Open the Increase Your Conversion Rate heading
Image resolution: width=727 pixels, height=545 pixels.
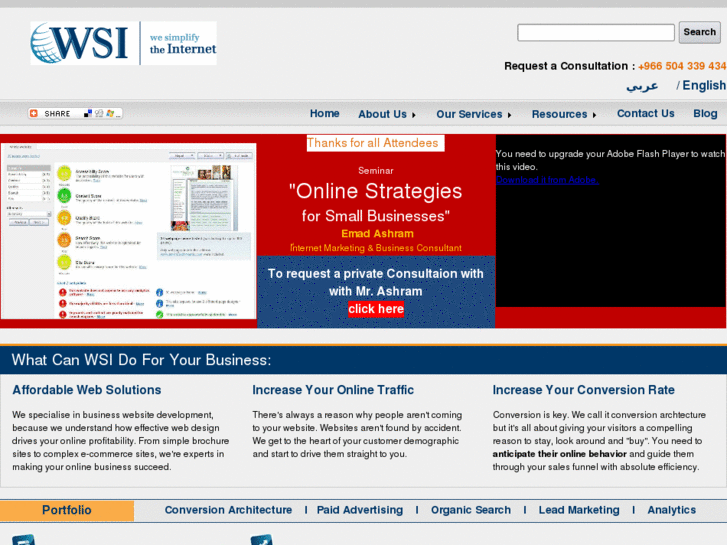coord(583,390)
